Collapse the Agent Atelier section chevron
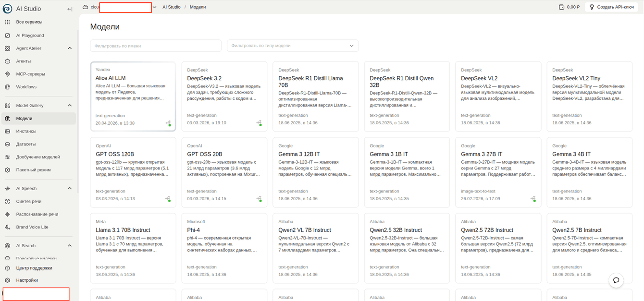The width and height of the screenshot is (644, 301). pyautogui.click(x=70, y=48)
